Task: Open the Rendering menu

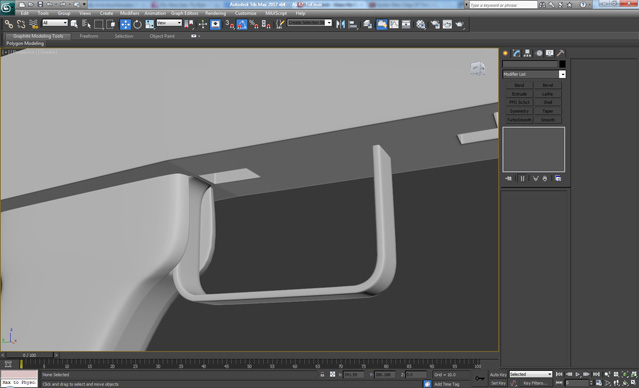Action: coord(216,13)
